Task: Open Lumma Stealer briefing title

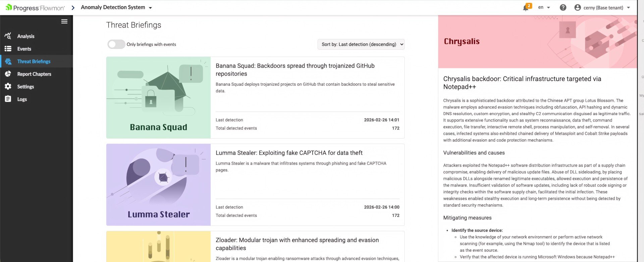Action: pos(289,153)
